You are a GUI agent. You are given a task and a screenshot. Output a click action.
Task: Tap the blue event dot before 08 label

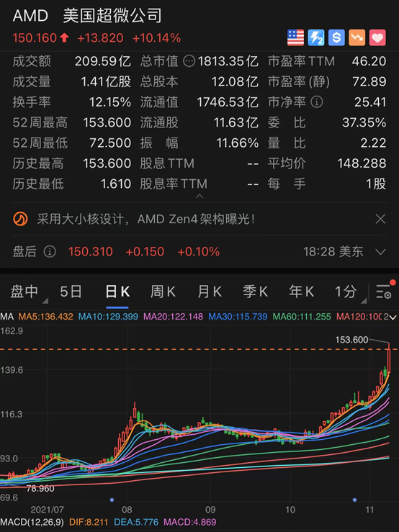[112, 500]
